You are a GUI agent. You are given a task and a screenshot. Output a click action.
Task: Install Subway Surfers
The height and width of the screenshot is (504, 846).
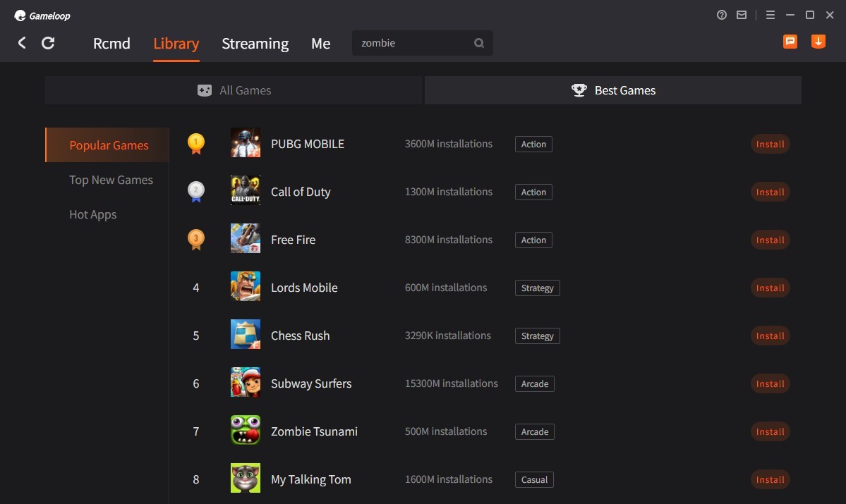click(x=770, y=383)
